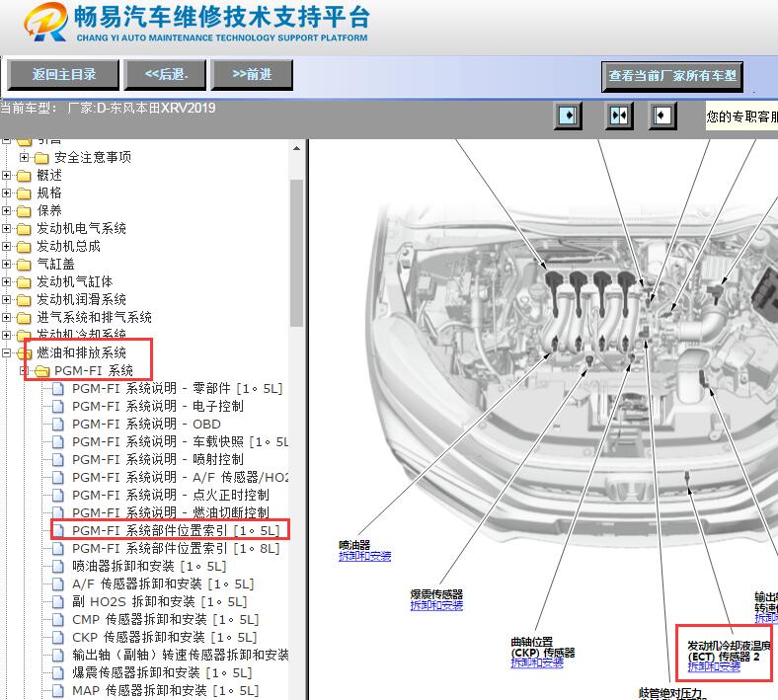Expand the 安全注意事项 tree node
The width and height of the screenshot is (778, 700).
(24, 157)
